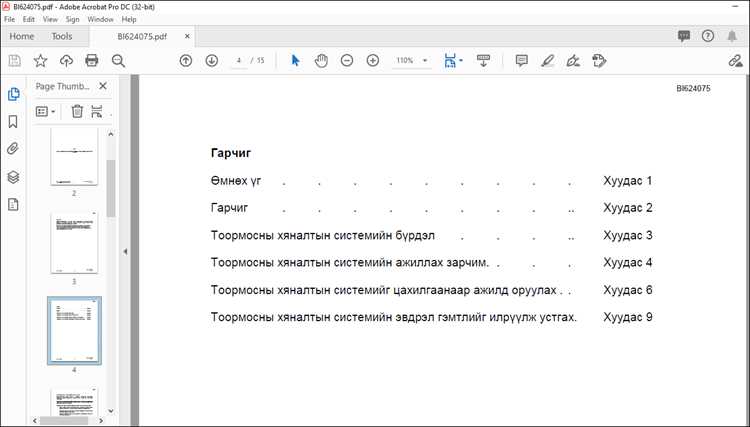Open the Help menu

tap(129, 20)
